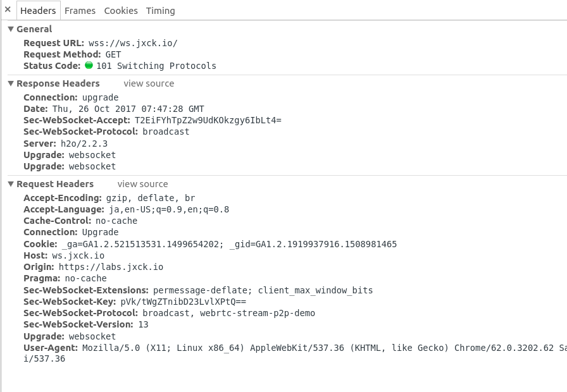The image size is (567, 392).
Task: Click the Host ws.jxck.io value
Action: [x=78, y=256]
